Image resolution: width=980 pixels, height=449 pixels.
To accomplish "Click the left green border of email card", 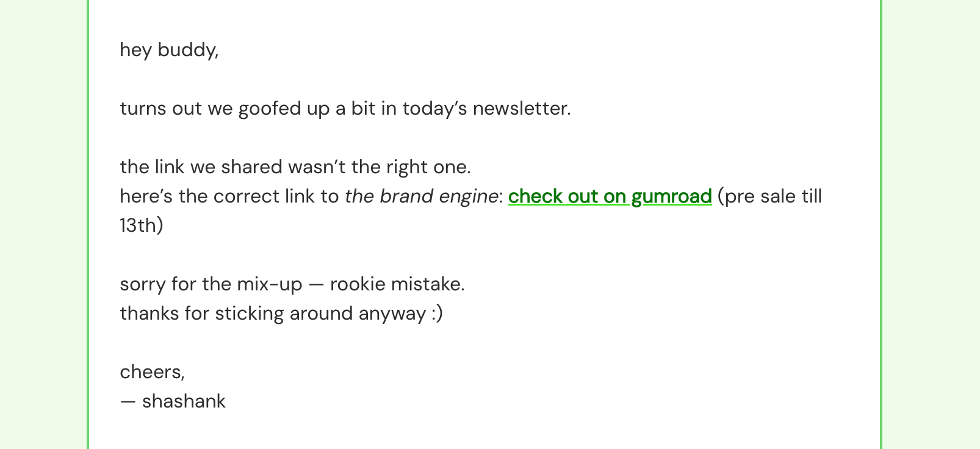I will 88,224.
